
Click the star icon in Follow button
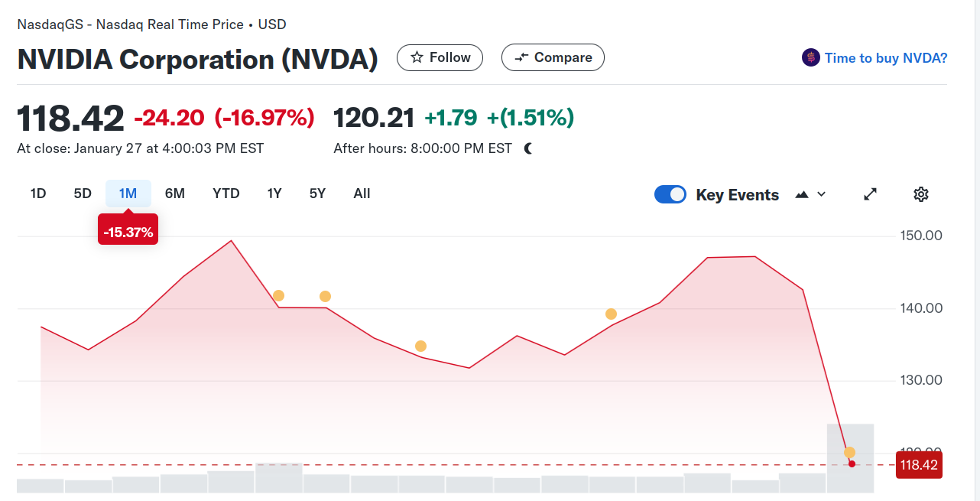417,57
